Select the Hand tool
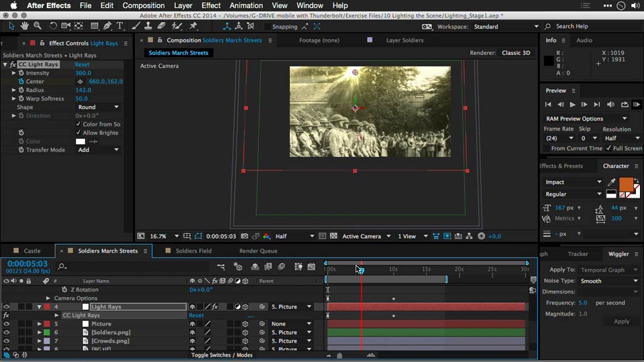The image size is (644, 362). coord(25,26)
